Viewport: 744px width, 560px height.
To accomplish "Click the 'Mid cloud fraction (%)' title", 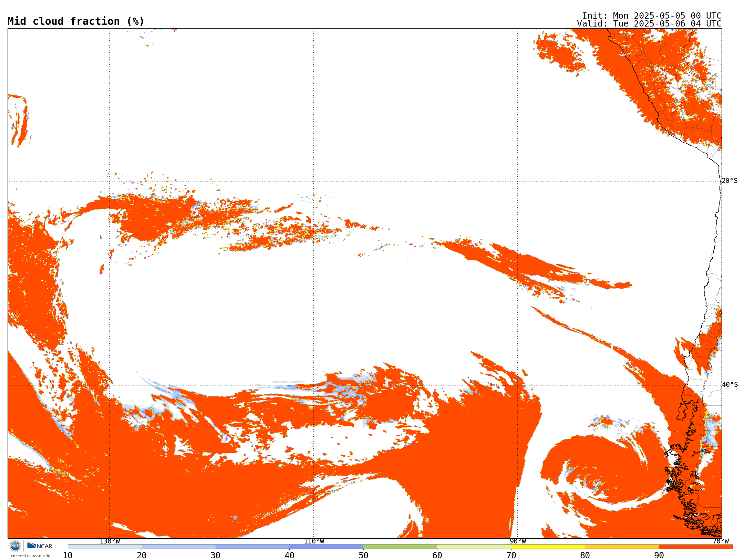I will tap(76, 21).
